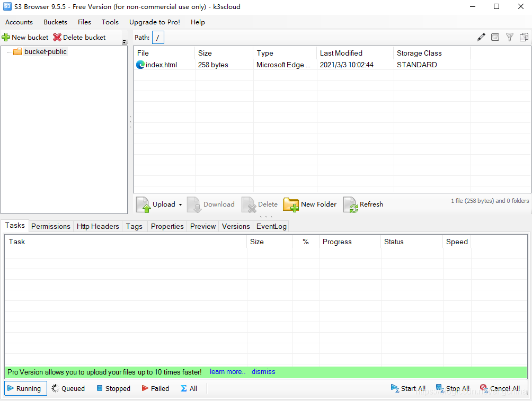
Task: Click the Status column header
Action: pos(412,242)
